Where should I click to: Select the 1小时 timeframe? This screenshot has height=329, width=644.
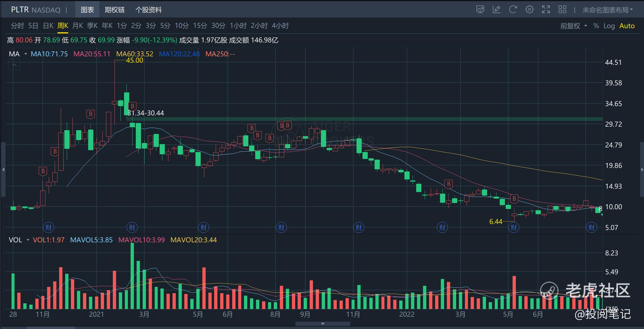238,26
